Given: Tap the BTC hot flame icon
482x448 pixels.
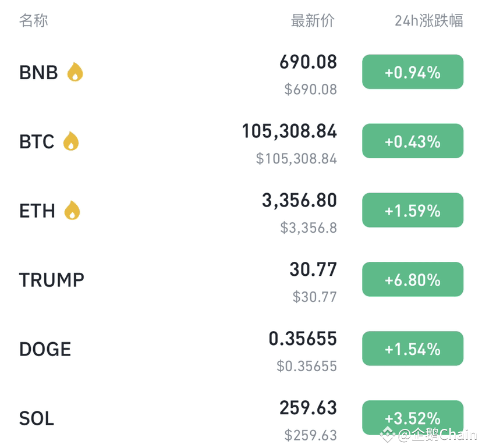Looking at the screenshot, I should pos(71,141).
